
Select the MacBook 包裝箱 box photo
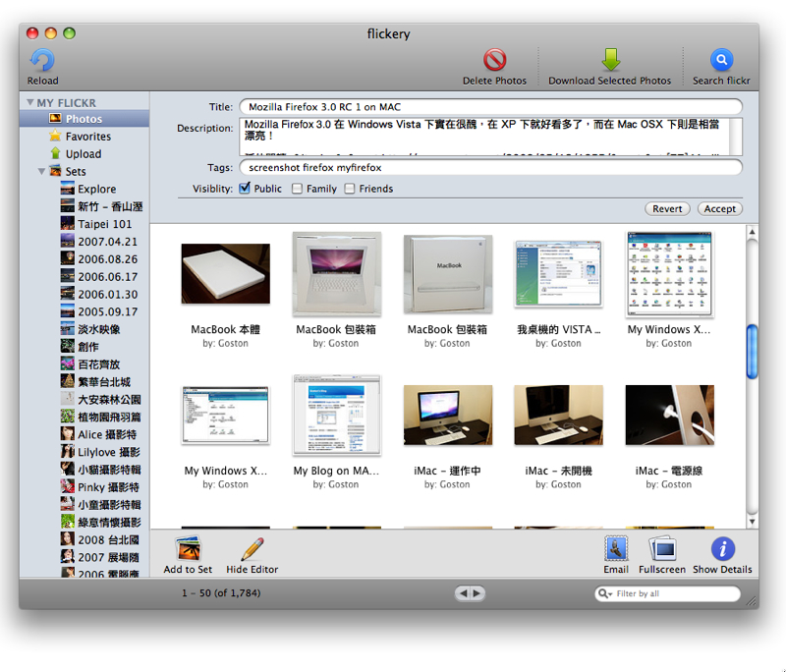448,274
